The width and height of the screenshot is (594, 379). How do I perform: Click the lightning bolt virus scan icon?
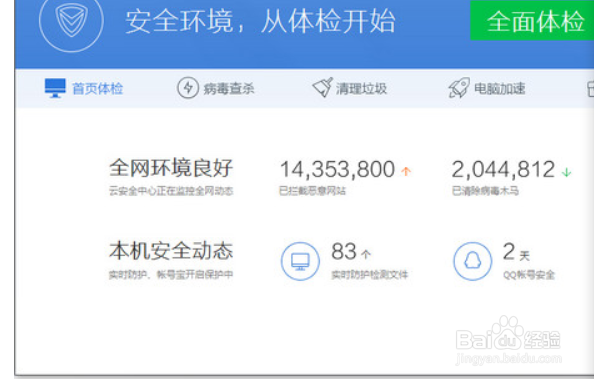coord(188,88)
